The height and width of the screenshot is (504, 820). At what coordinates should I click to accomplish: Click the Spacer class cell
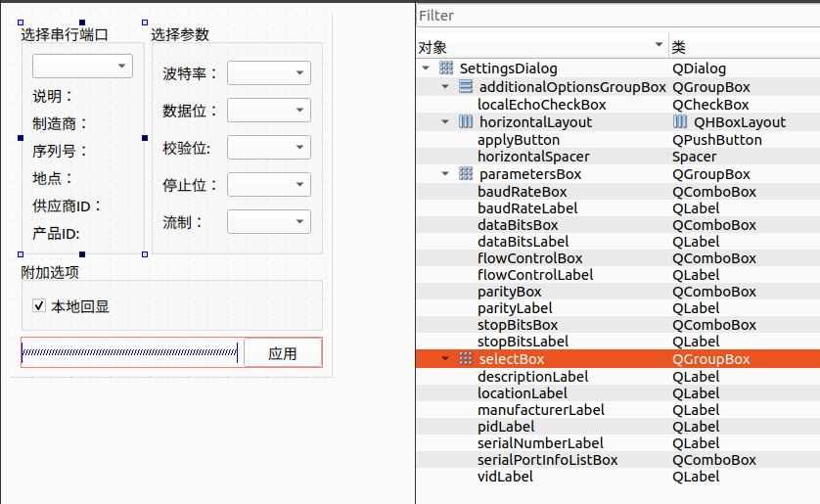click(695, 157)
